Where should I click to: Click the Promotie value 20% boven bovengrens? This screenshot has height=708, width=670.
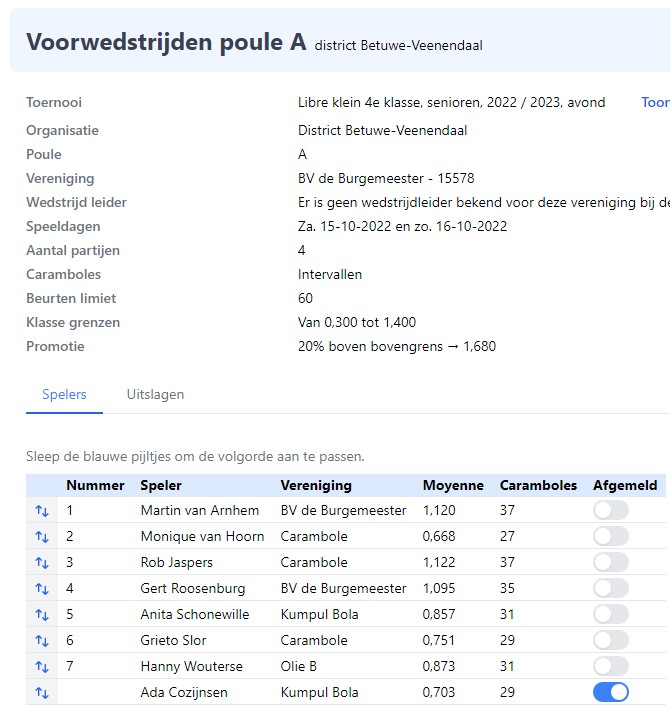click(x=397, y=346)
